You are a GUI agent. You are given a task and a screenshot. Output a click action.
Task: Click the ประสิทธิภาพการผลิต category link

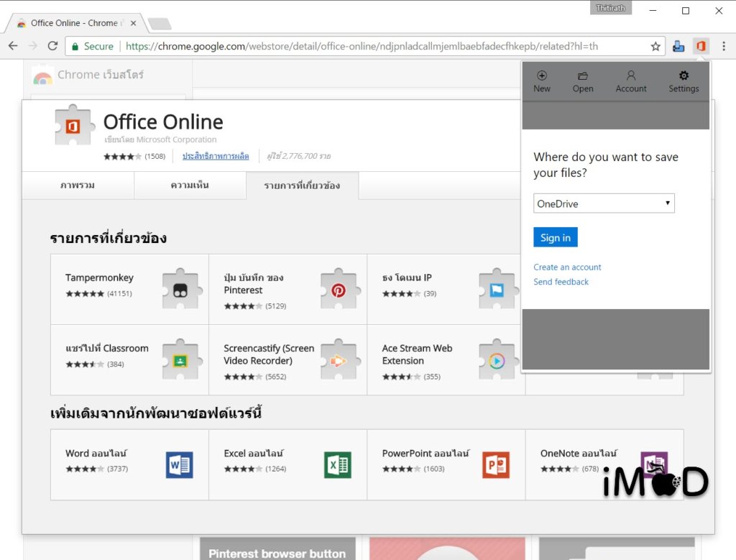click(216, 156)
